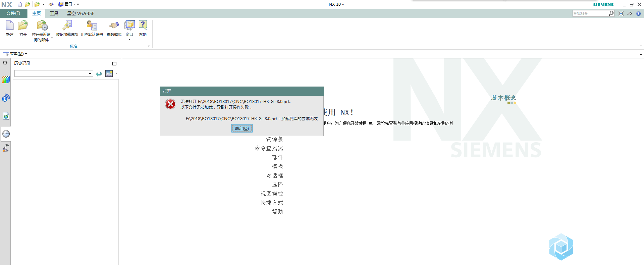This screenshot has height=265, width=644.
Task: Expand the 标准 group options arrow
Action: 149,46
